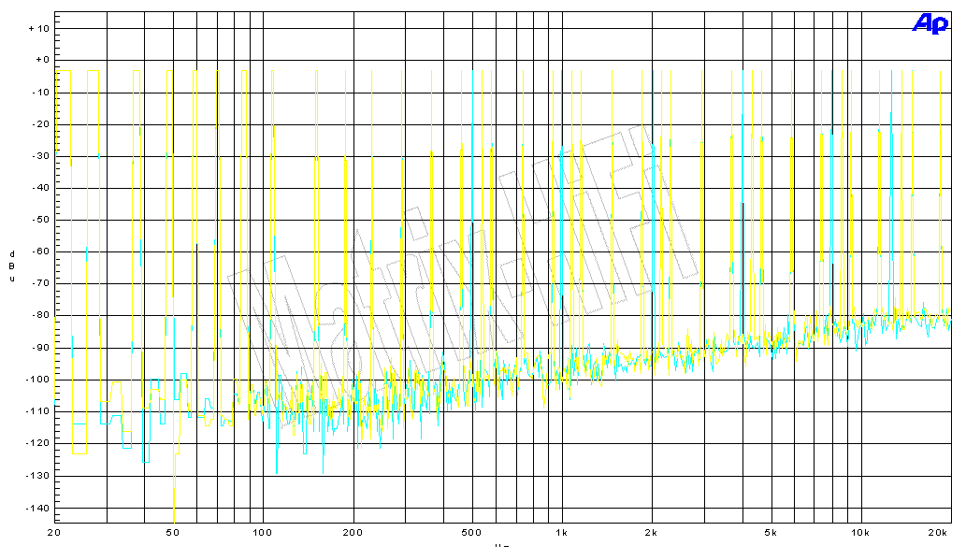Click the dBu vertical axis title
Image resolution: width=966 pixels, height=560 pixels.
12,266
